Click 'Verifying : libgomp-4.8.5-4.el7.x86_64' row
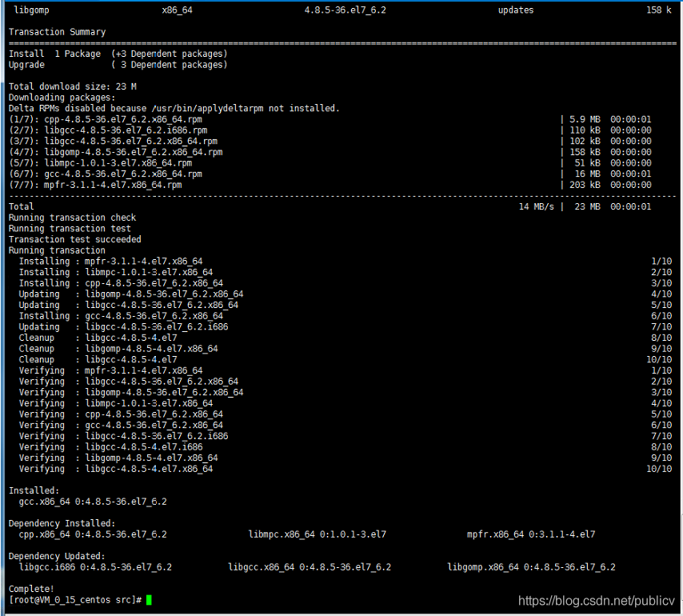Viewport: 683px width, 616px height. click(345, 458)
